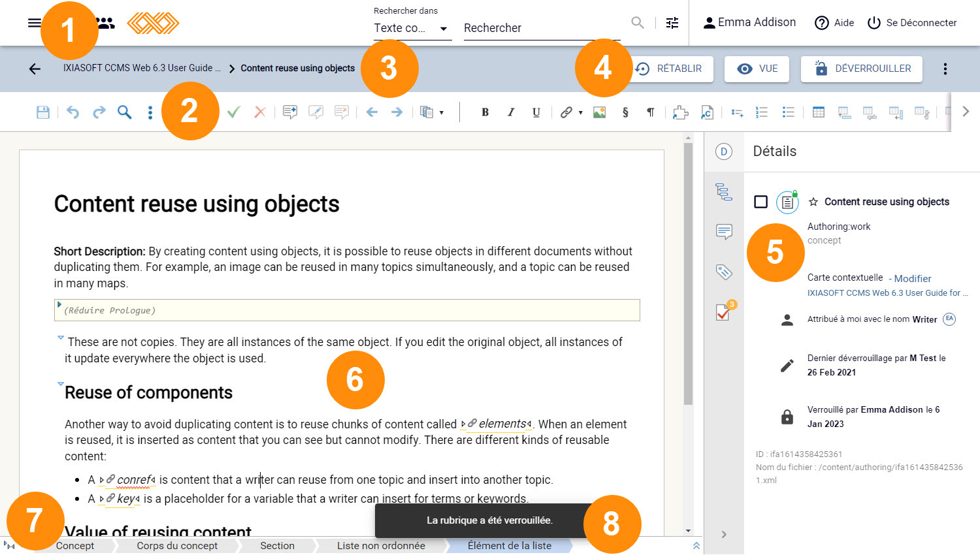Show more toolbar items chevron

[966, 112]
